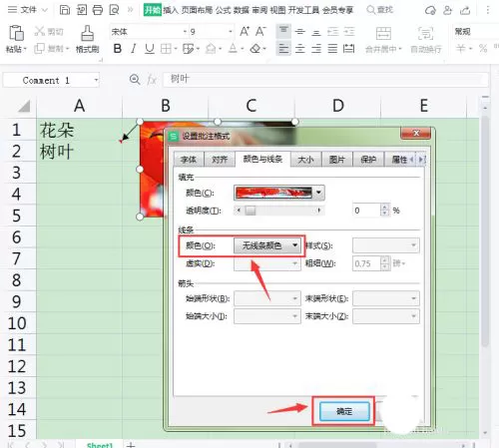The image size is (499, 448).
Task: Open the font name dropdown
Action: click(185, 32)
